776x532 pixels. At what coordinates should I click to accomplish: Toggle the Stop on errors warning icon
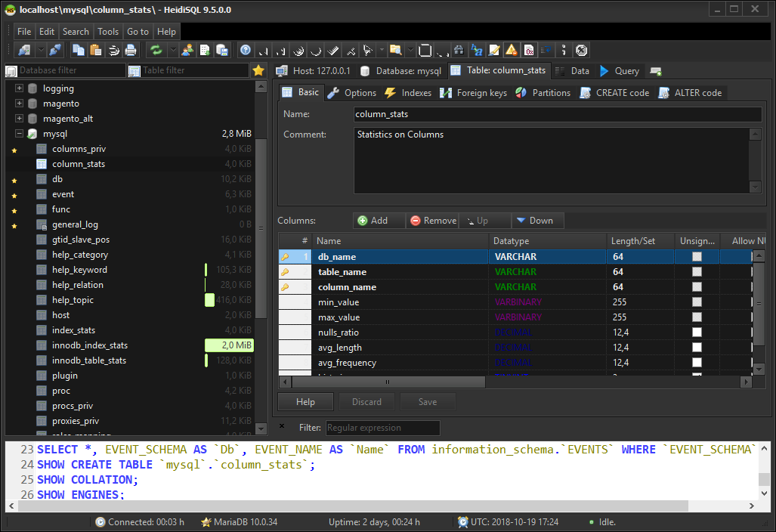[x=512, y=50]
